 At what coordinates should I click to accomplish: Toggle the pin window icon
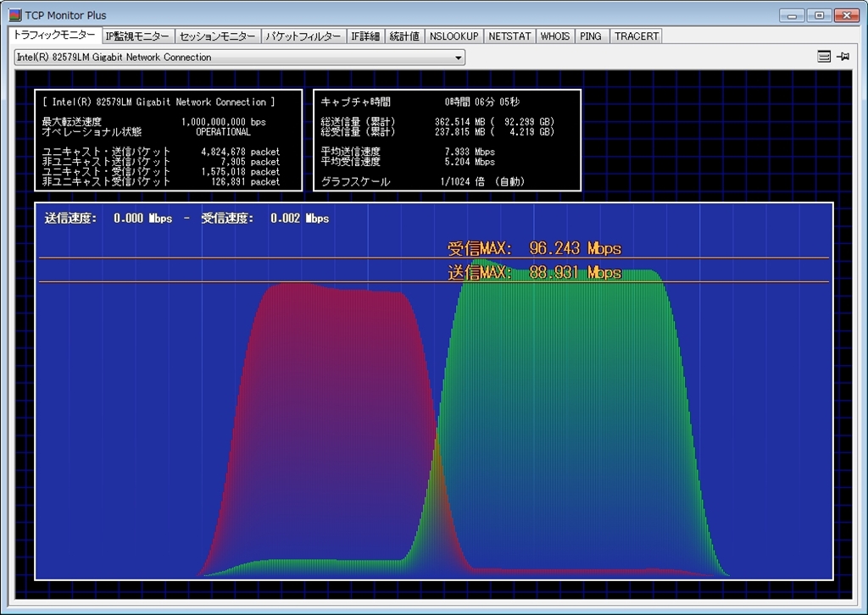tap(843, 57)
